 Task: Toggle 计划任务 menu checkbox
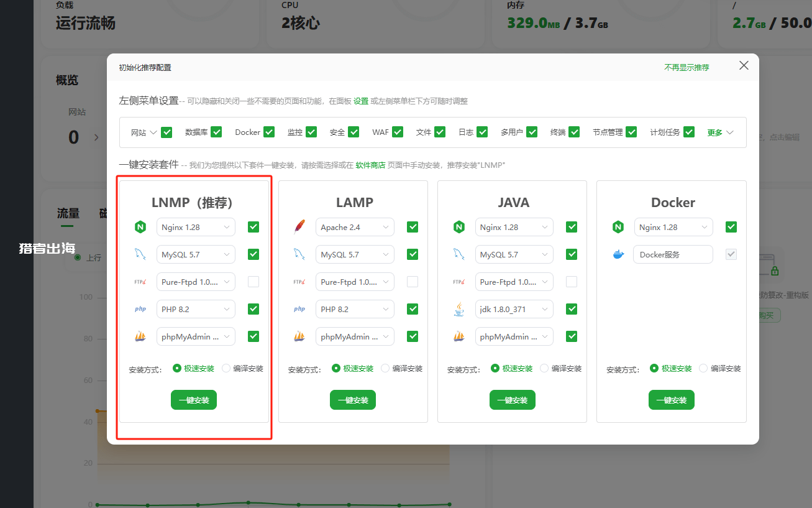tap(689, 132)
